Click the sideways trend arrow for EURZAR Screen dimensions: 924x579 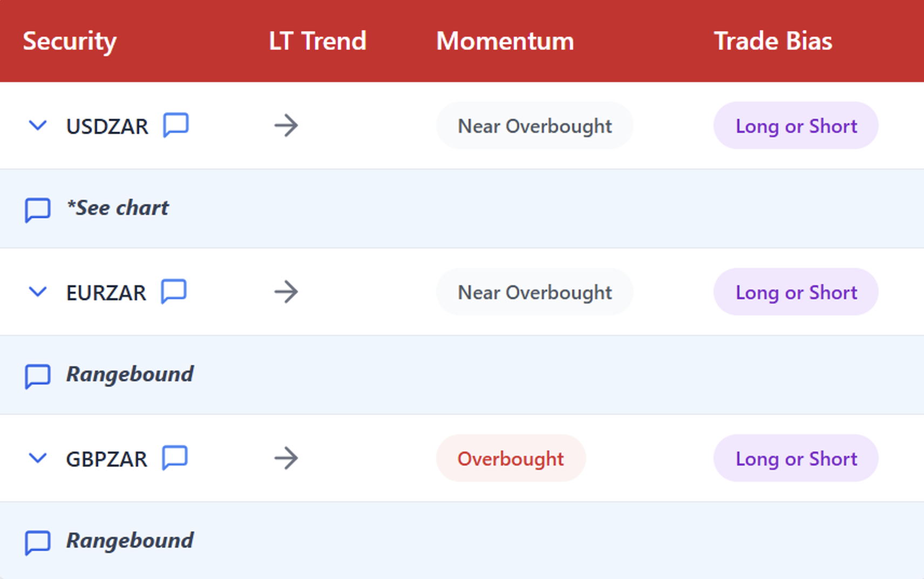pyautogui.click(x=286, y=292)
